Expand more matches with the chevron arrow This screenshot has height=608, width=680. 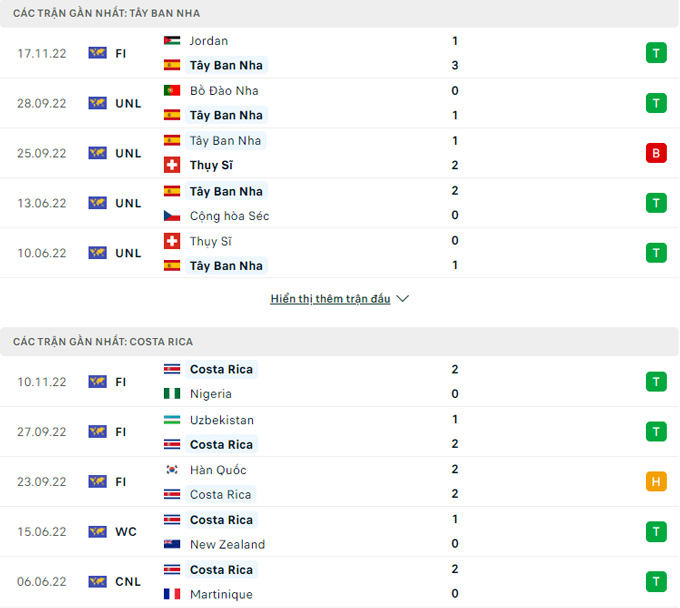(x=403, y=299)
